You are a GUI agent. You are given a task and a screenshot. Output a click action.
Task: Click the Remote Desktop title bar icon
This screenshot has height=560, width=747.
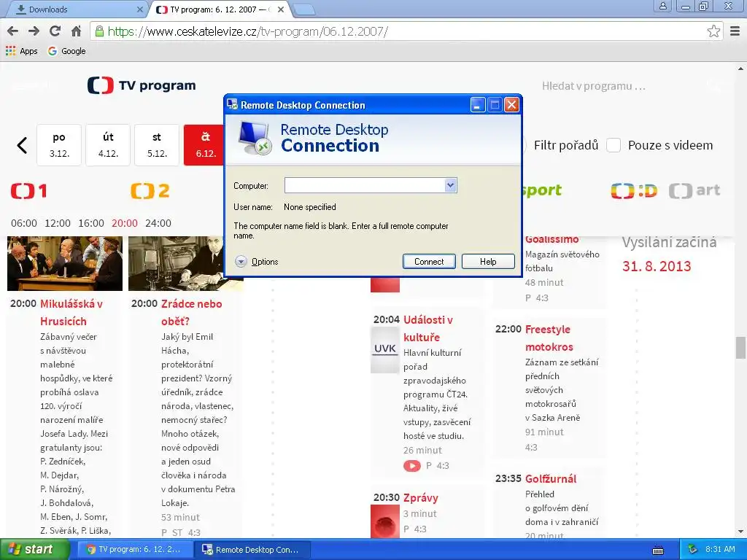(233, 104)
